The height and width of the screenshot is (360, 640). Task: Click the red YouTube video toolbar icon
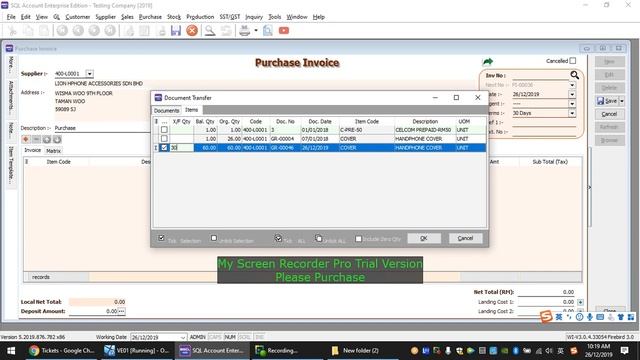284,31
